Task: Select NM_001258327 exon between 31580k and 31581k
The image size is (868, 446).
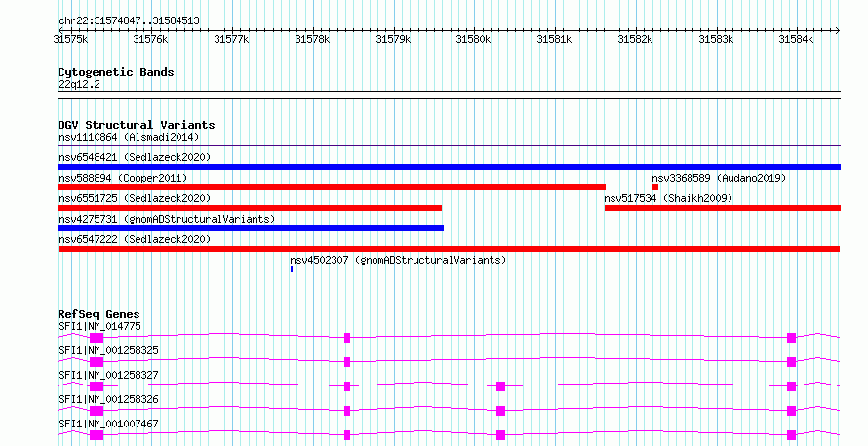Action: click(x=500, y=386)
